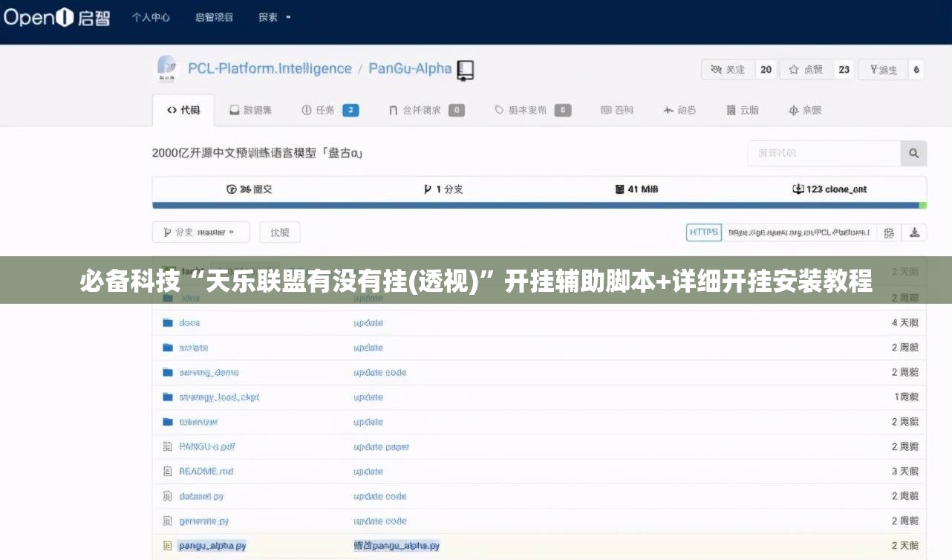Screen dimensions: 952x560
Task: Click the file icon beside README.md
Action: [167, 472]
